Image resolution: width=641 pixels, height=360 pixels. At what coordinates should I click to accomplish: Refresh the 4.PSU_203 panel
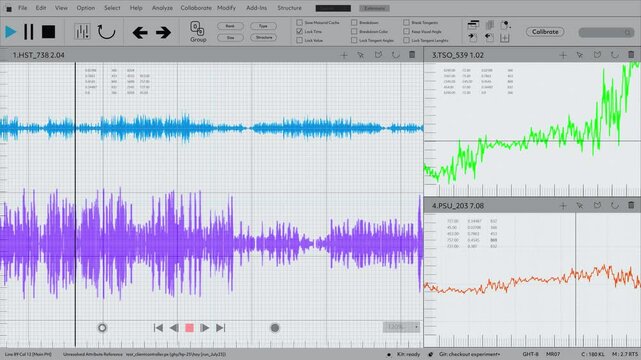pyautogui.click(x=614, y=206)
